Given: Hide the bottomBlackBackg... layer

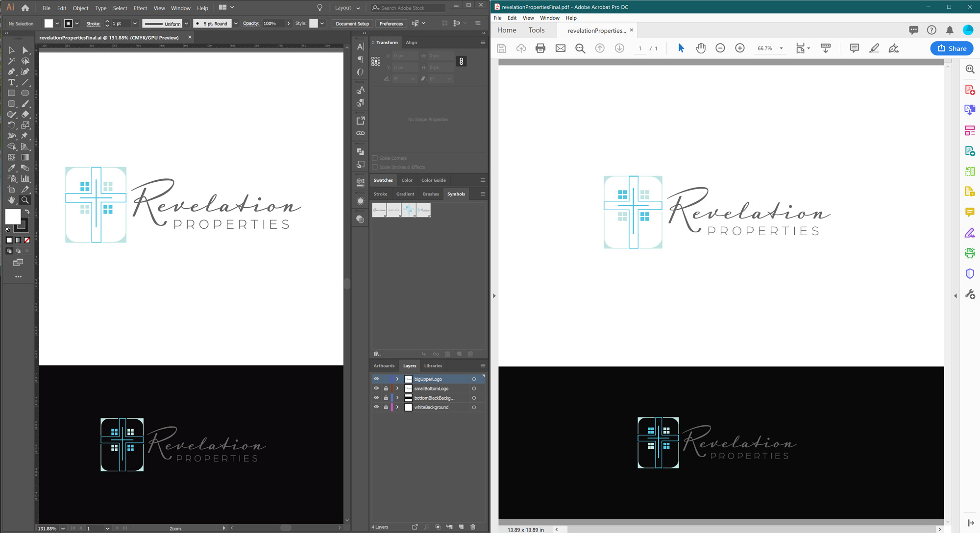Looking at the screenshot, I should click(376, 397).
